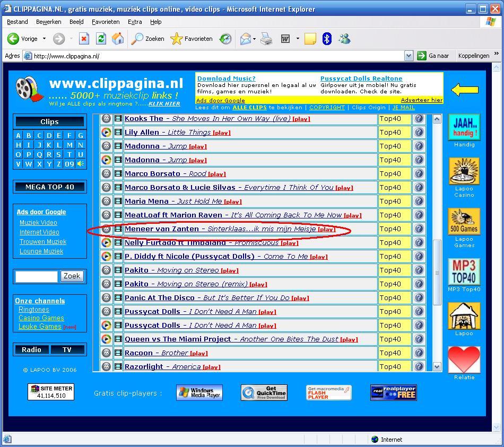Screen dimensions: 504x447
Task: Click the Refresh page toolbar icon
Action: 101,39
